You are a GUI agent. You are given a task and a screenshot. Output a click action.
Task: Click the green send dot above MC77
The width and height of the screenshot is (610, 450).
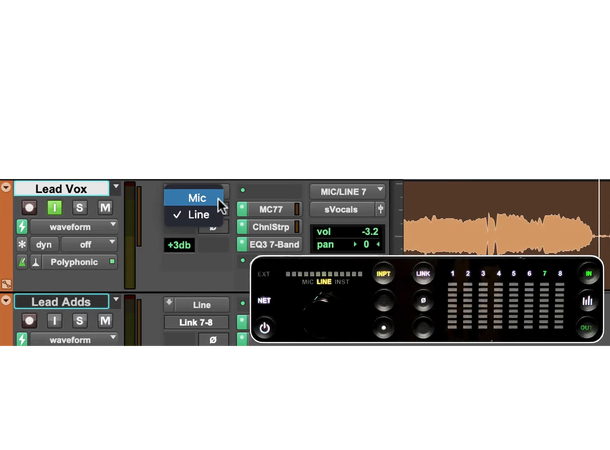pos(243,190)
